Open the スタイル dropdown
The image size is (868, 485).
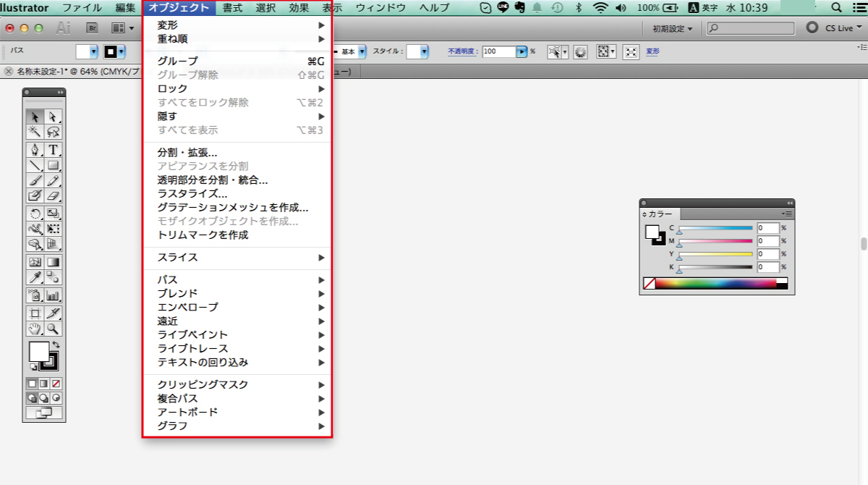425,52
